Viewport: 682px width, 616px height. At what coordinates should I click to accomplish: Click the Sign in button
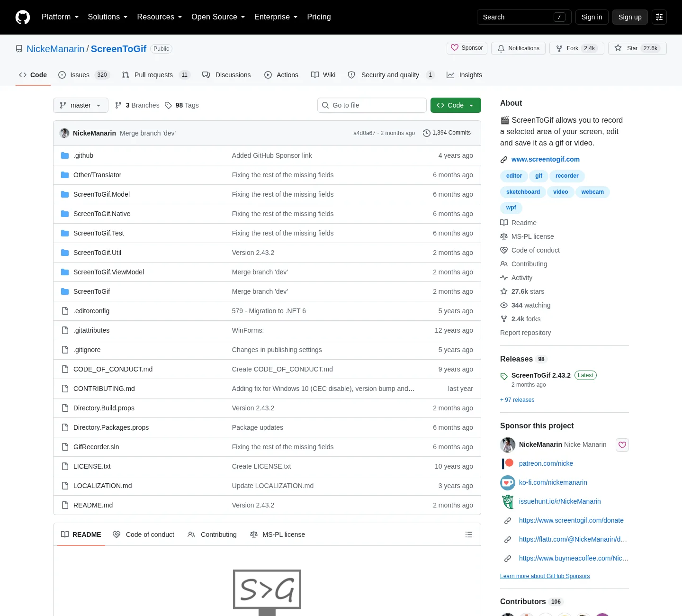592,17
